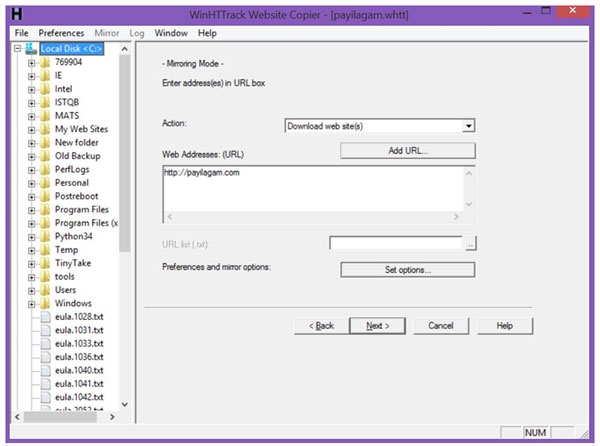600x446 pixels.
Task: Click the eula.1033.txt file icon
Action: click(46, 343)
